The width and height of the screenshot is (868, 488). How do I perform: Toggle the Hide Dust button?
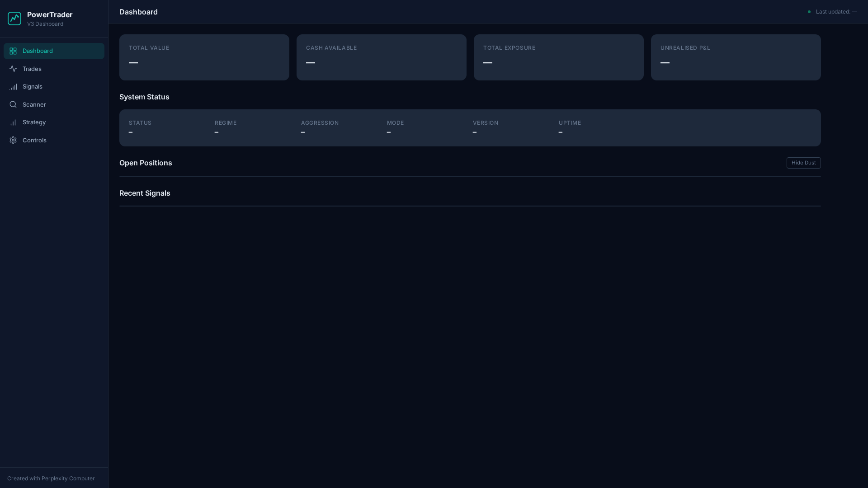(x=803, y=163)
